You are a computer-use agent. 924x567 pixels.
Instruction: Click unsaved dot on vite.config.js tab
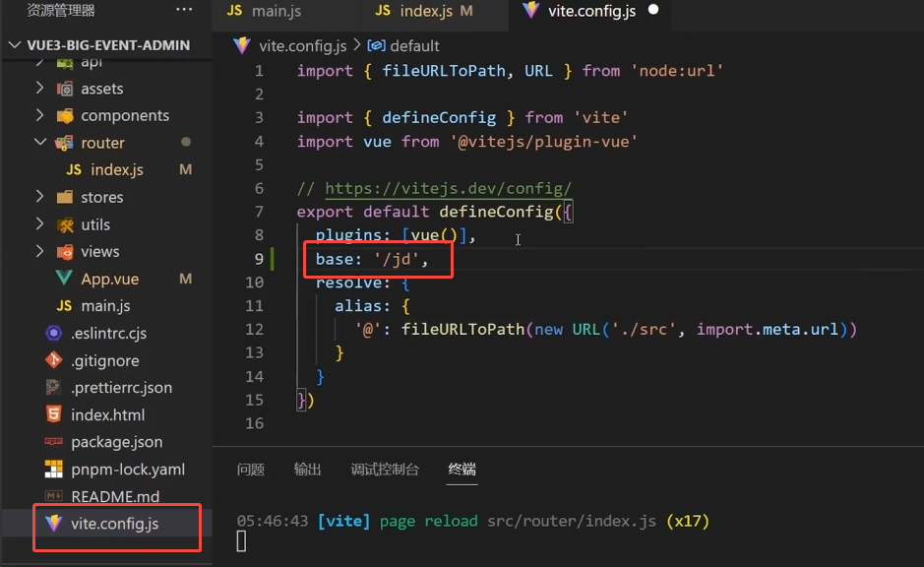653,10
